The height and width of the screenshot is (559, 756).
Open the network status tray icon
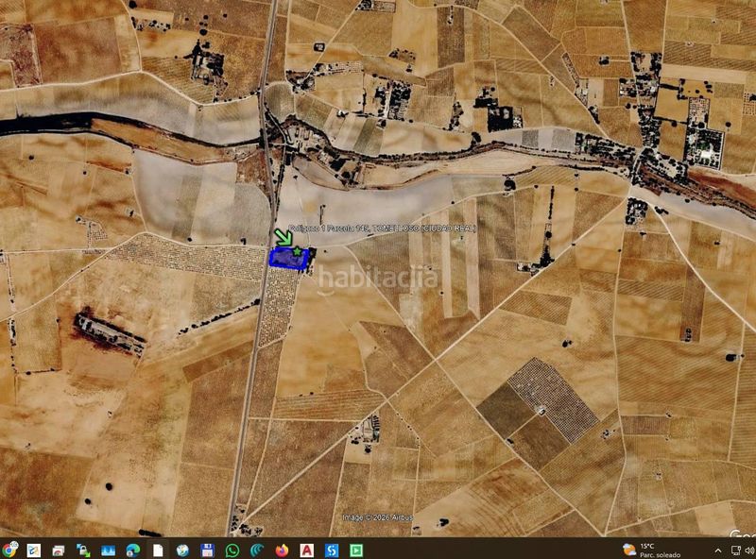pyautogui.click(x=736, y=551)
